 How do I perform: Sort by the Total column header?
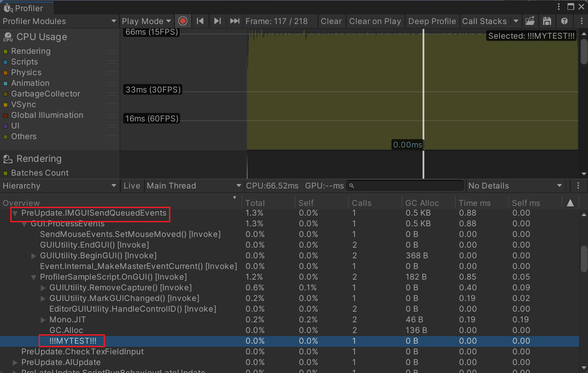pos(268,203)
